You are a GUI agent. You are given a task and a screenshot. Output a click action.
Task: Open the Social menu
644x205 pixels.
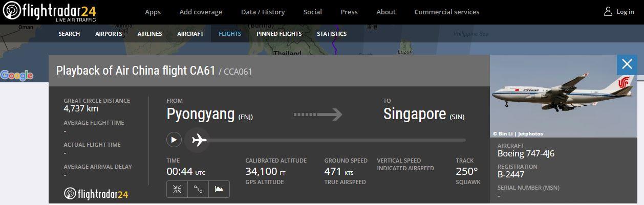click(x=312, y=12)
